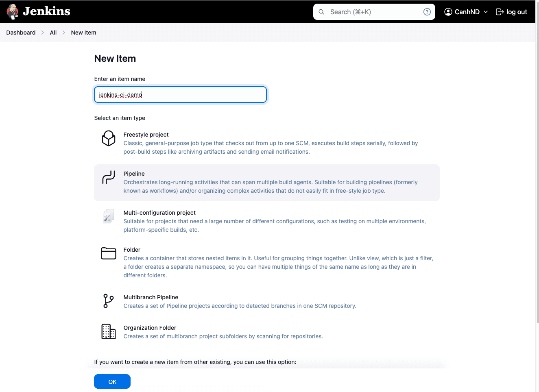Viewport: 539px width, 392px height.
Task: Open search help question mark icon
Action: pyautogui.click(x=427, y=12)
